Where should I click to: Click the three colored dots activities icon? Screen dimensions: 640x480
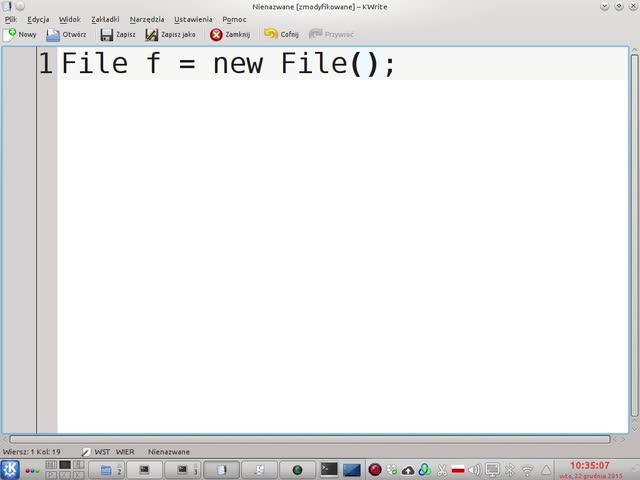click(32, 471)
